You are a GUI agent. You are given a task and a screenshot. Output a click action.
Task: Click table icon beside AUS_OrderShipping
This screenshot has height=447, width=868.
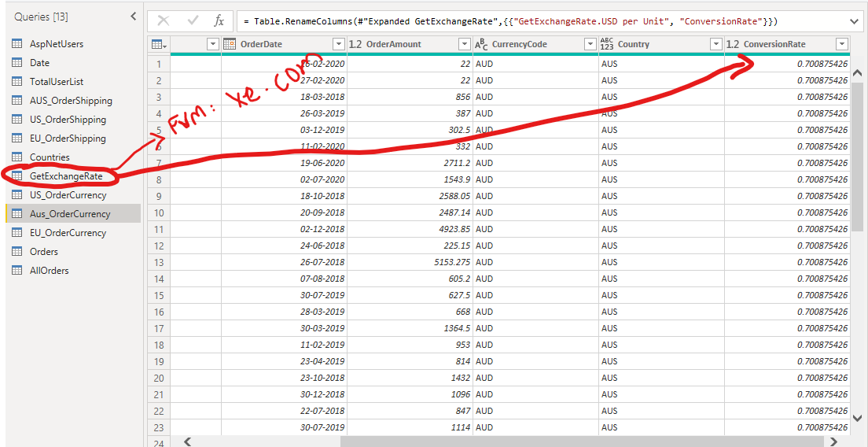[x=17, y=100]
